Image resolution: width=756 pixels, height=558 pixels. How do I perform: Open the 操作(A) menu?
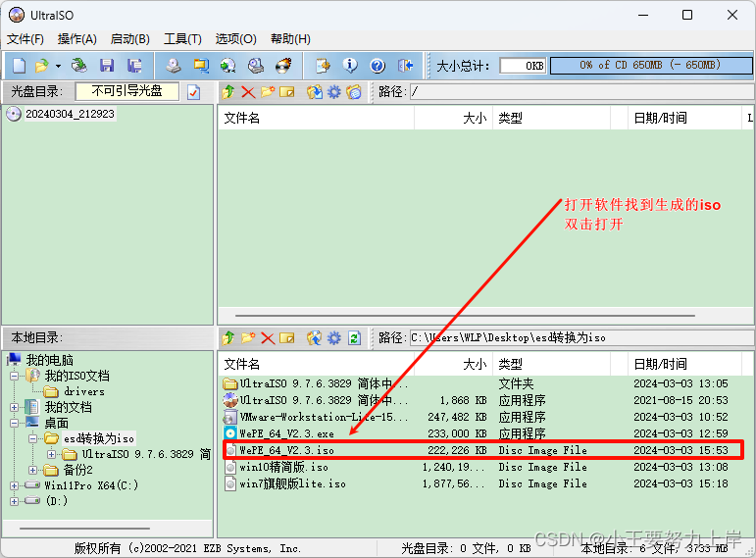tap(77, 39)
